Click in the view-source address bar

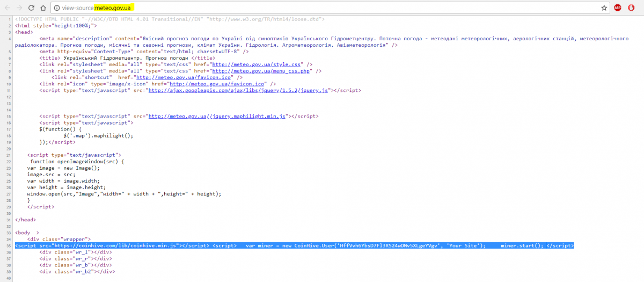pos(322,8)
